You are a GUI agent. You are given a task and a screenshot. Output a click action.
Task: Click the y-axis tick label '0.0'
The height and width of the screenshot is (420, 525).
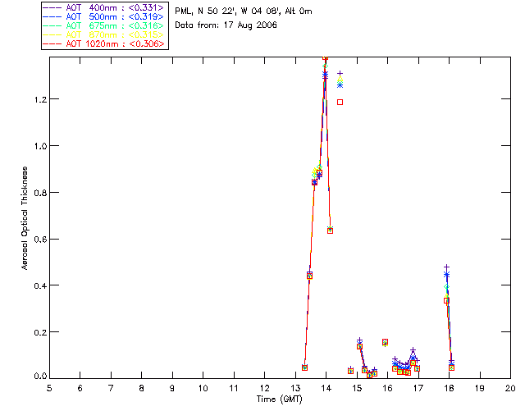pyautogui.click(x=40, y=377)
